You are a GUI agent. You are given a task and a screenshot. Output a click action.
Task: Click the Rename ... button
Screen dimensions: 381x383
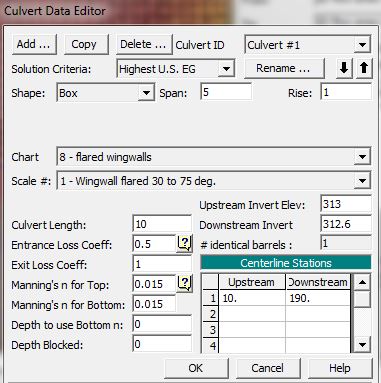(x=284, y=68)
